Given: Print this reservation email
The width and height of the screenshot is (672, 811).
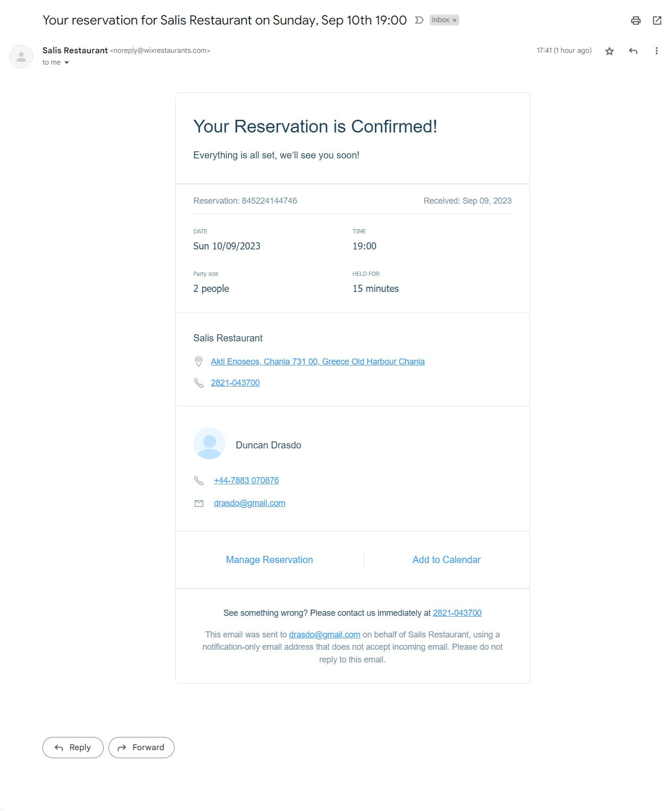Looking at the screenshot, I should pos(636,20).
